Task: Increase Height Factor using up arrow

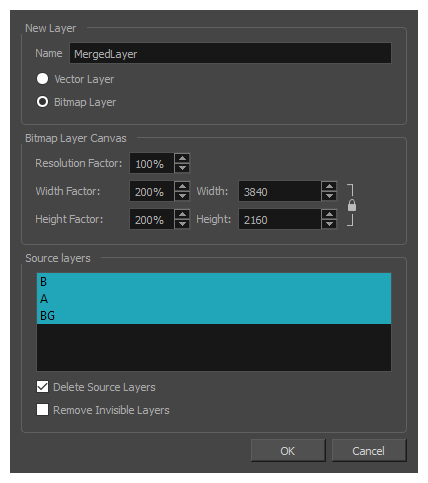Action: click(x=182, y=214)
